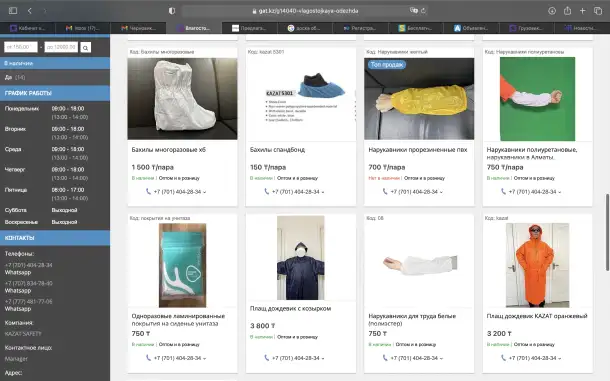The width and height of the screenshot is (610, 381).
Task: Click phone icon under Плащ дождевик KAZAT оранжевый
Action: pyautogui.click(x=503, y=358)
